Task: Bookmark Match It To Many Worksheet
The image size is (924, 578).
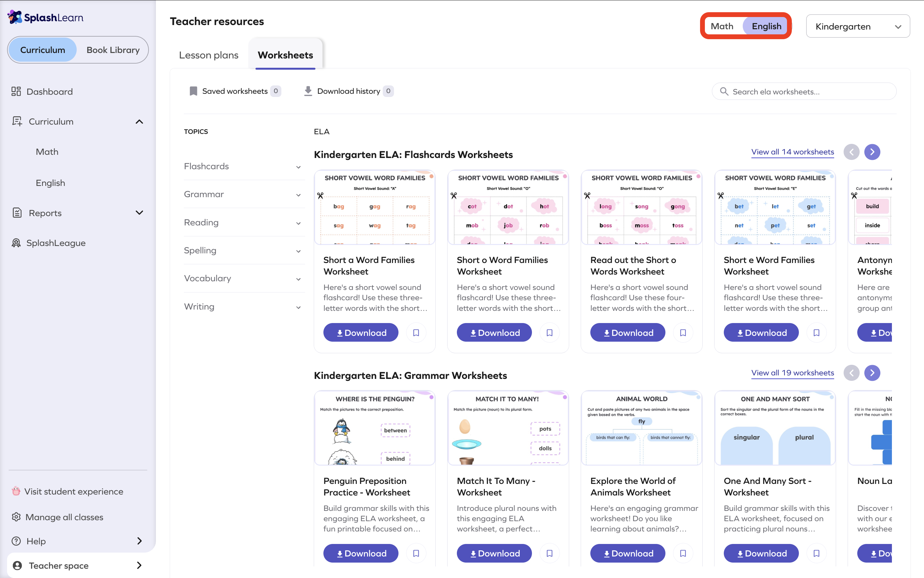Action: (550, 553)
